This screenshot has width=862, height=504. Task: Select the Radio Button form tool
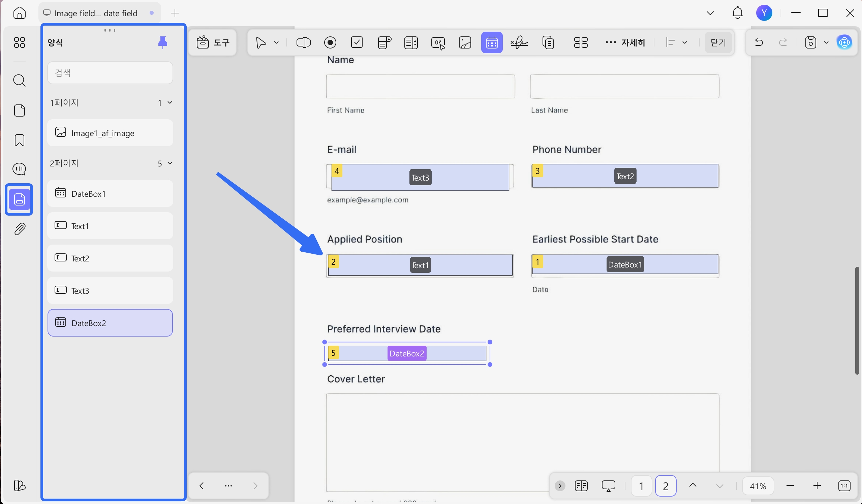[x=331, y=42]
